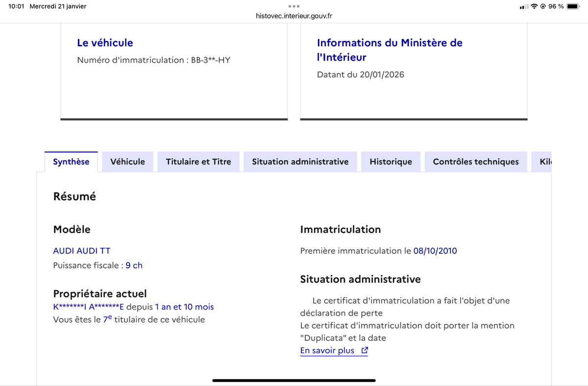The image size is (588, 386).
Task: Tap the Wi-Fi status icon
Action: point(534,6)
